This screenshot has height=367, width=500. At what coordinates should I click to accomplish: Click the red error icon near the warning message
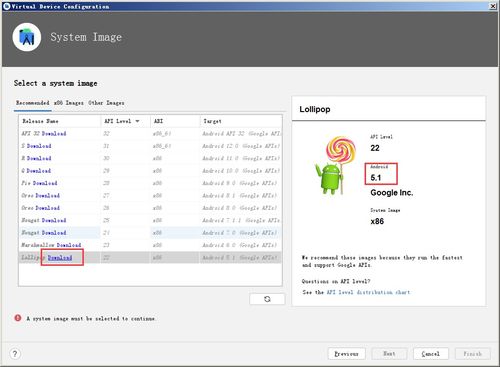(x=18, y=318)
